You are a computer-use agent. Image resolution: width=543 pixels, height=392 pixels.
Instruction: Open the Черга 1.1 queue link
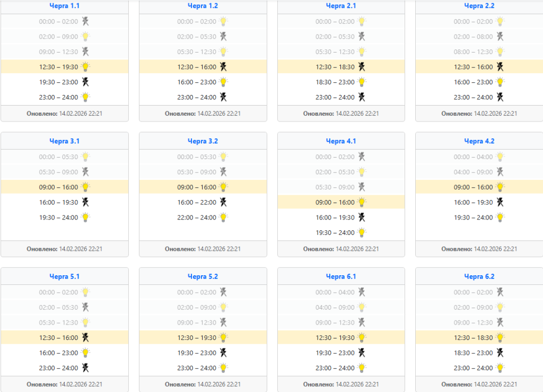point(64,6)
